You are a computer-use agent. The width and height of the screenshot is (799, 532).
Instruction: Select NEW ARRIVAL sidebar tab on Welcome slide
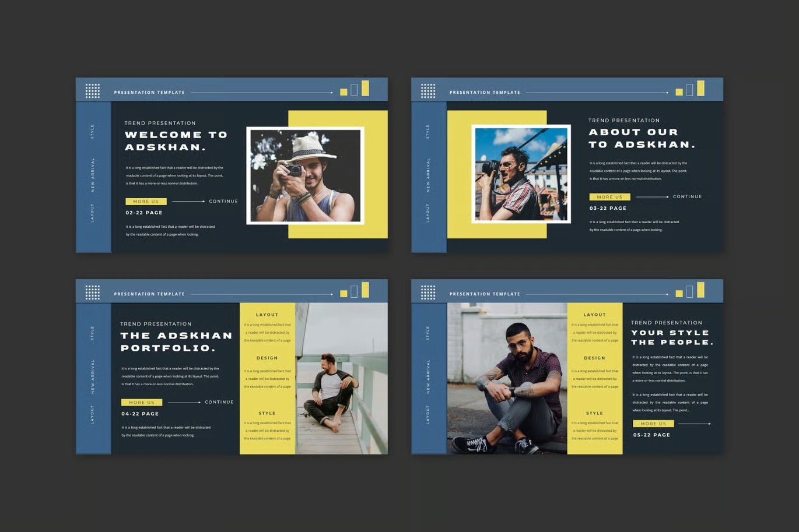93,175
